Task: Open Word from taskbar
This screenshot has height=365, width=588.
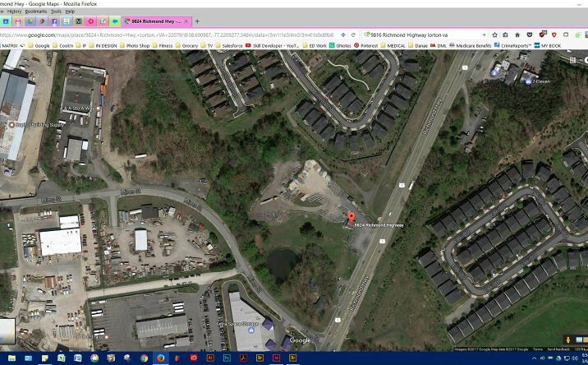Action: point(78,358)
